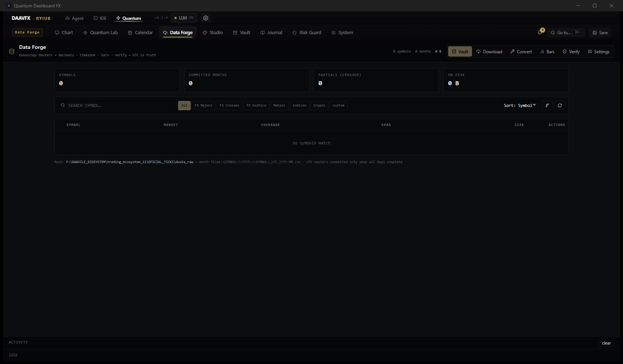Open the Calendar tab
Screen dimensions: 623x364
click(140, 33)
